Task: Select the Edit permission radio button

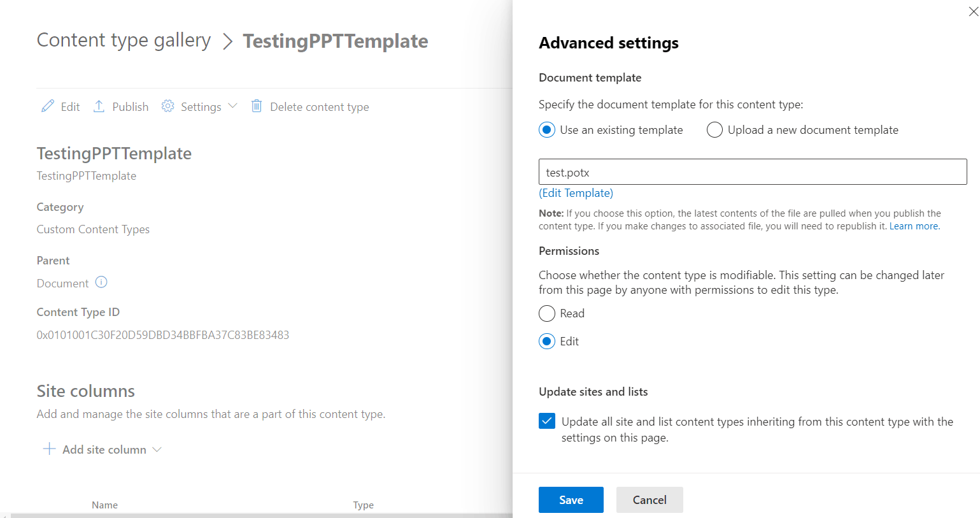Action: coord(547,342)
